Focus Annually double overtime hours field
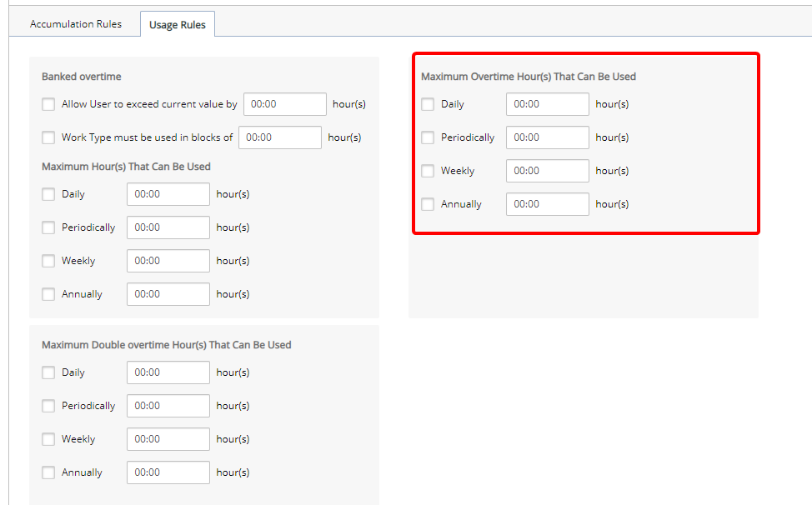Image resolution: width=812 pixels, height=505 pixels. (x=168, y=472)
